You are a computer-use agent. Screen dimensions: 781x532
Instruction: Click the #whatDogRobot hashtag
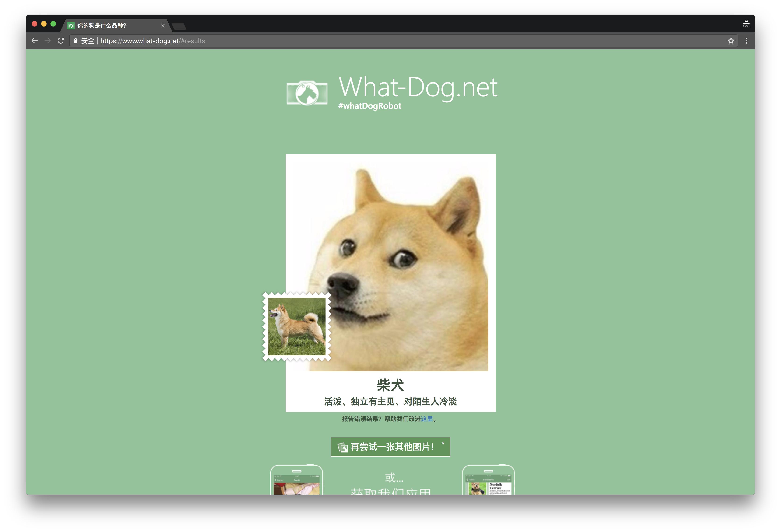[370, 106]
